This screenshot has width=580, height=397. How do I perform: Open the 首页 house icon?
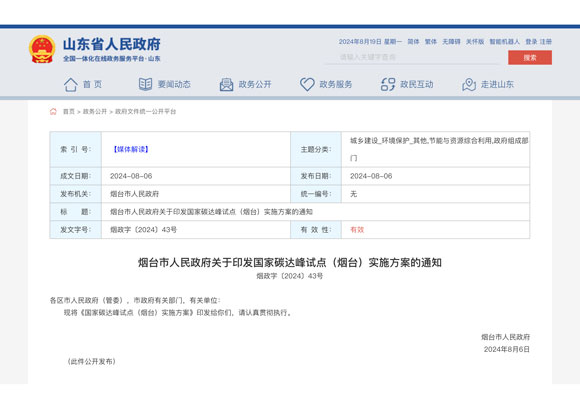71,84
